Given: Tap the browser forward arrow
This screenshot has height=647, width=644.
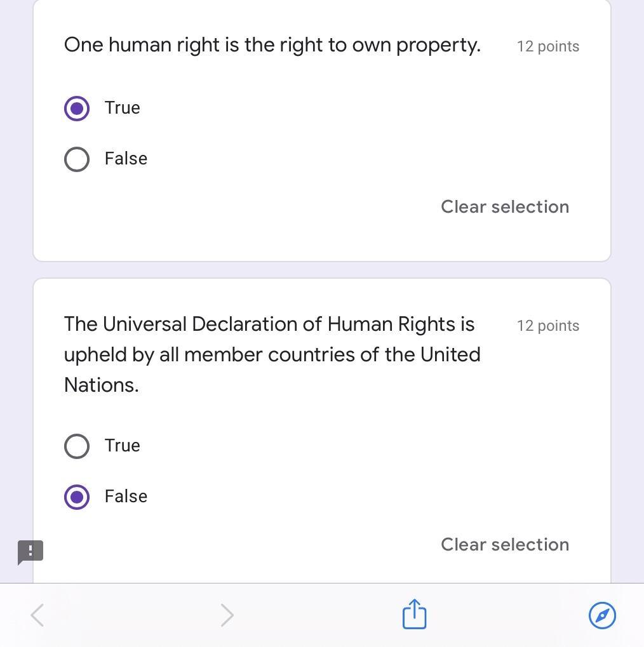Looking at the screenshot, I should click(x=227, y=615).
